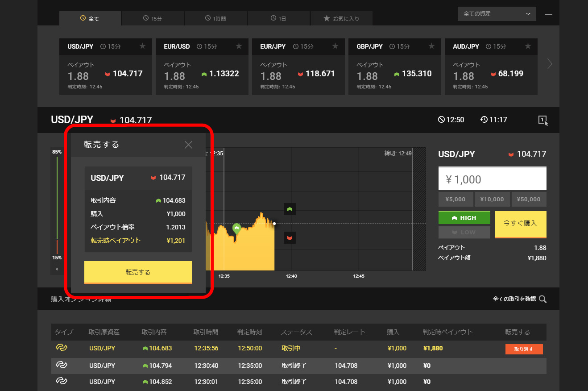Click the search magnifier icon
This screenshot has height=391, width=588.
(542, 299)
